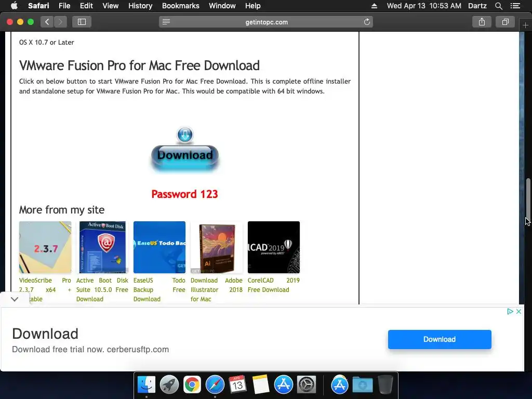
Task: Open the File menu
Action: point(64,6)
